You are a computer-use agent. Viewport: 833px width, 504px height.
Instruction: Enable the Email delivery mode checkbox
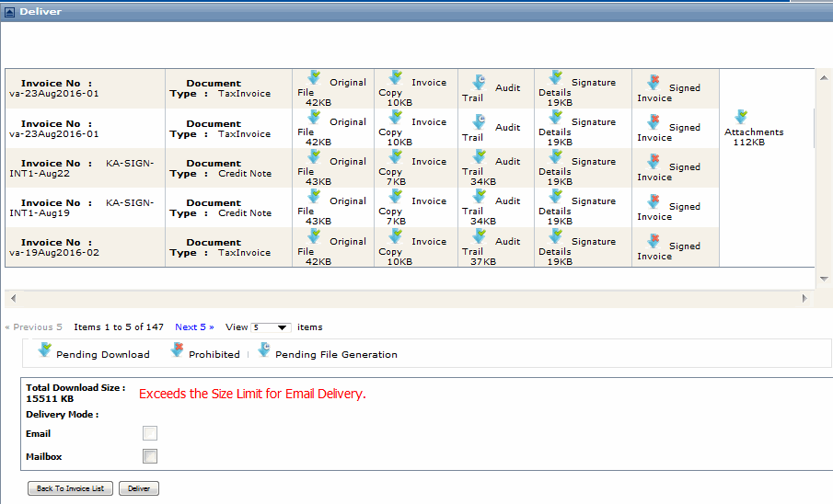pos(150,433)
